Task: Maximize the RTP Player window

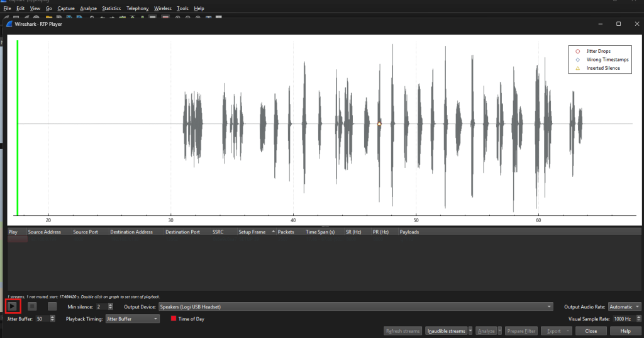Action: click(619, 24)
